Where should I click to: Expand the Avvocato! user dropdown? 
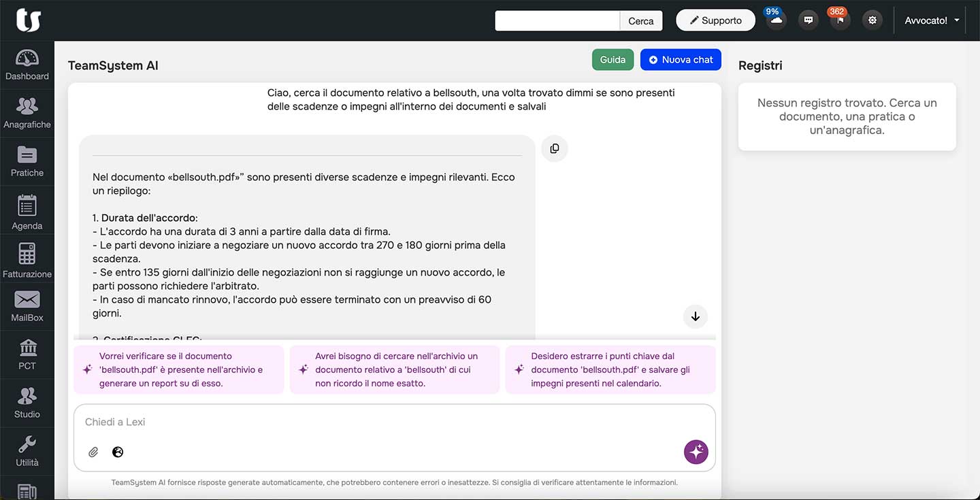[932, 20]
